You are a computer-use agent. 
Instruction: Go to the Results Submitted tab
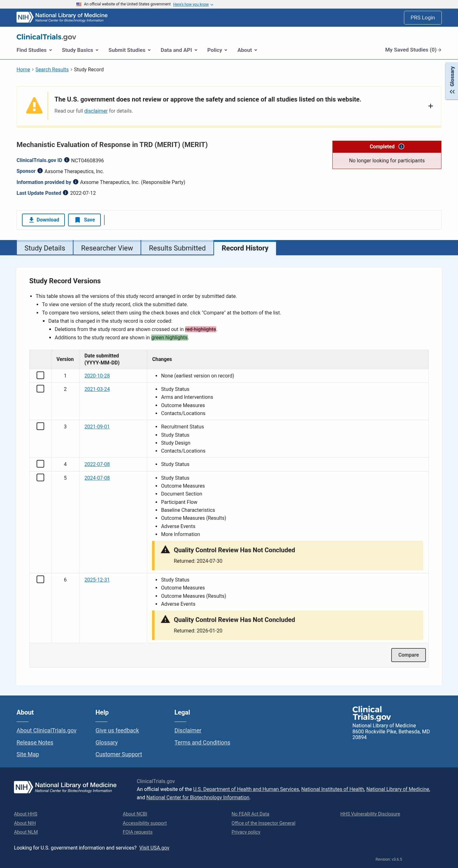click(177, 248)
